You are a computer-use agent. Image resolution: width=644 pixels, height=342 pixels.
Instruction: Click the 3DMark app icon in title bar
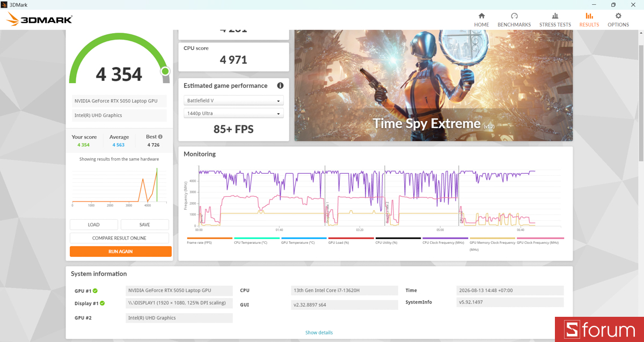(5, 4)
